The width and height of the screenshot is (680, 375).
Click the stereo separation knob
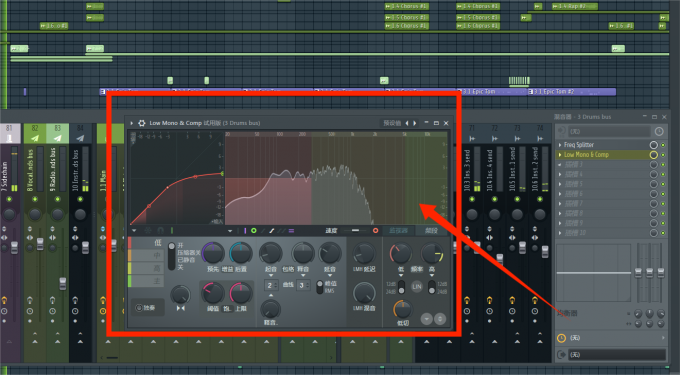point(180,295)
